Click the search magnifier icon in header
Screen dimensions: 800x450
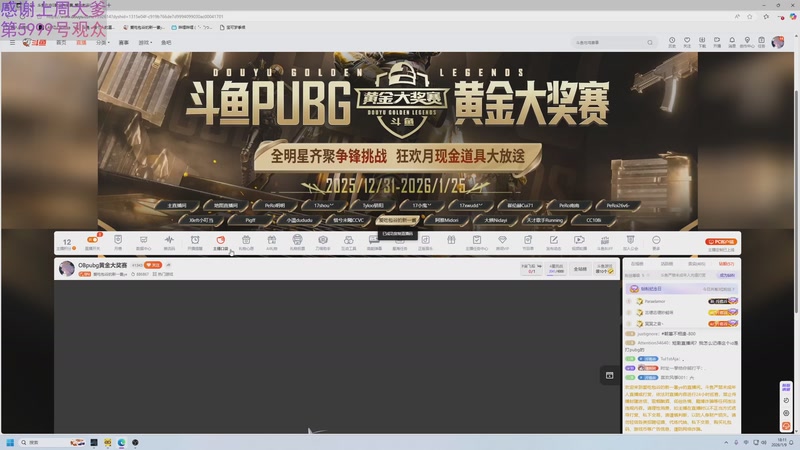(x=650, y=42)
